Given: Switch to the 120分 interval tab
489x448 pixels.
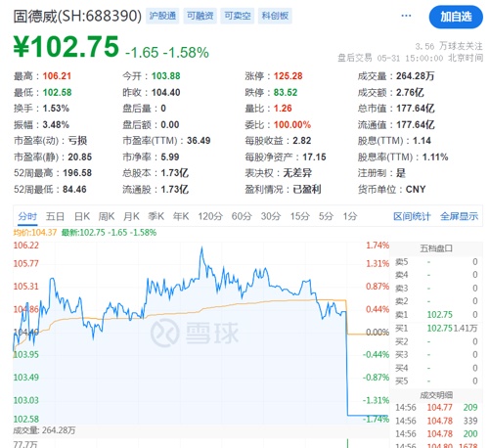Looking at the screenshot, I should coord(210,216).
